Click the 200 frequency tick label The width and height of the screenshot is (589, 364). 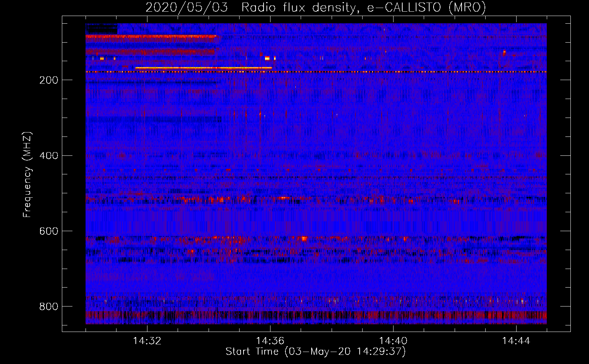pos(49,80)
